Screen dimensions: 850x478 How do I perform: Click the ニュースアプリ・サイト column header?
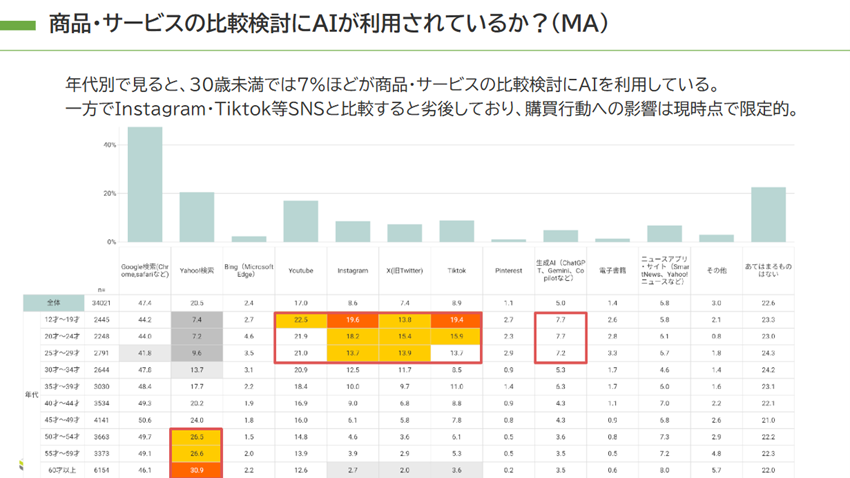point(664,270)
